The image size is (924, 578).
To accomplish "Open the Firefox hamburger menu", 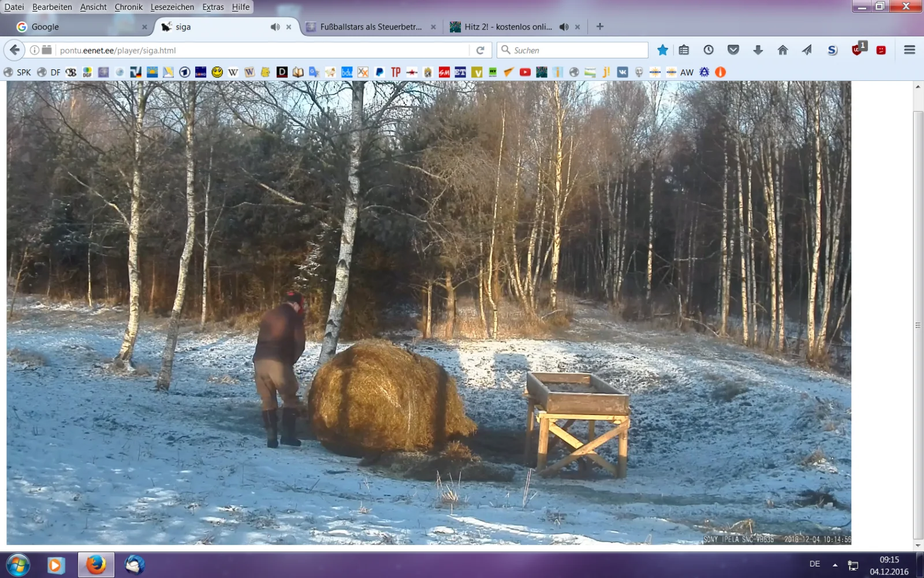I will tap(909, 50).
